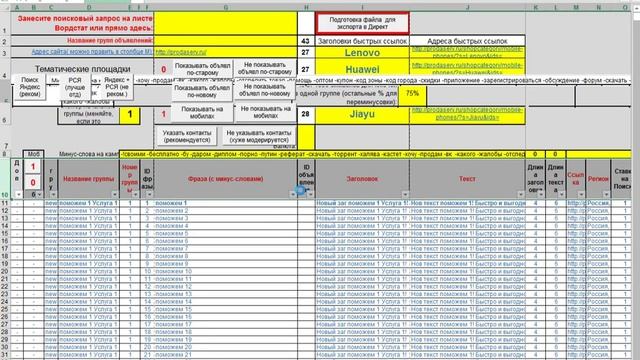Select 'Поиск Яндекс (реком)' button
Screen dimensions: 640x360
30,87
